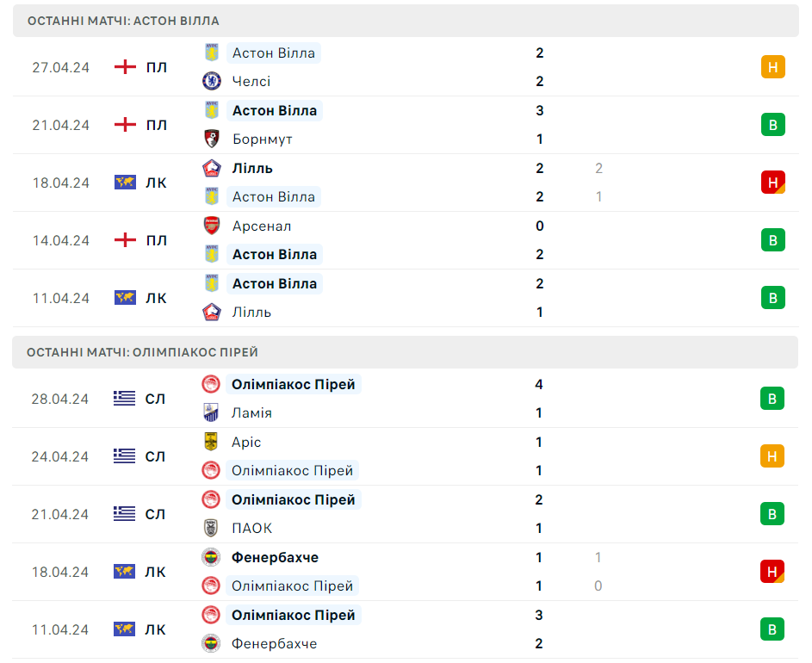The image size is (812, 663).
Task: Click the Fenerbahçe crest on 11.04.24 match
Action: click(x=211, y=643)
